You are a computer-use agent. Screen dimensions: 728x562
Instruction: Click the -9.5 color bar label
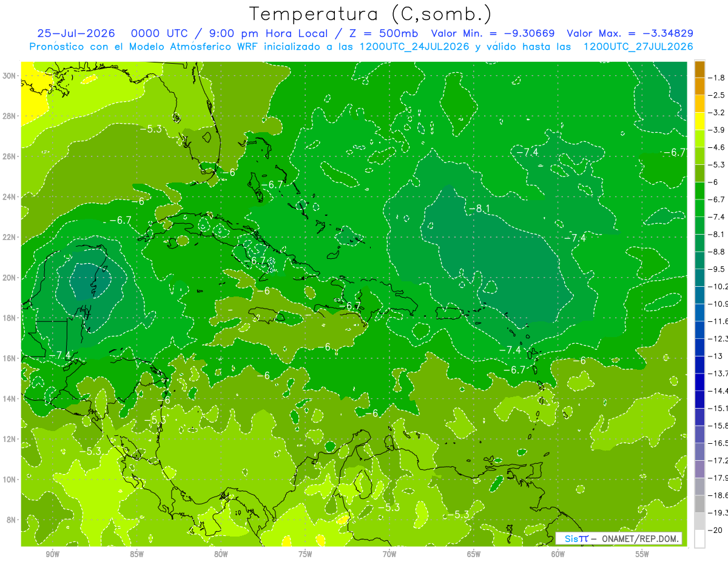(x=716, y=269)
